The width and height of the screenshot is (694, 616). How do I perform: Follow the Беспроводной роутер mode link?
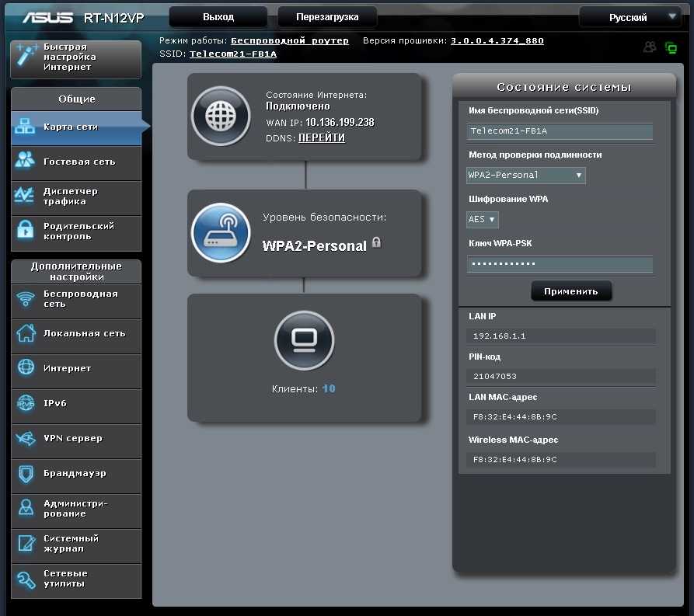[289, 40]
